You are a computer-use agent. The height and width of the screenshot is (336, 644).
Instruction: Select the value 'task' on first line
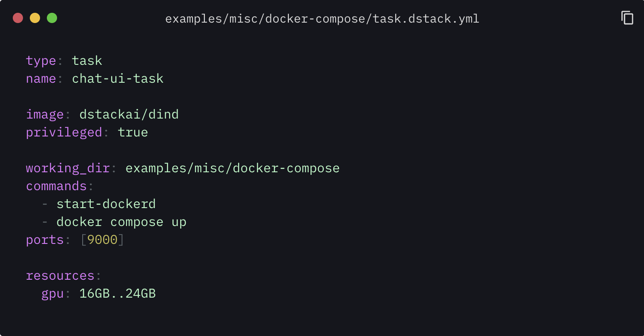(87, 61)
